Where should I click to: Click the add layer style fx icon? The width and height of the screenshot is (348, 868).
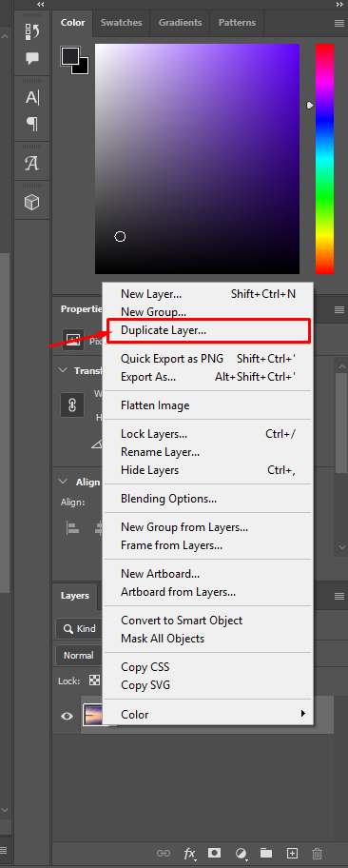(190, 854)
